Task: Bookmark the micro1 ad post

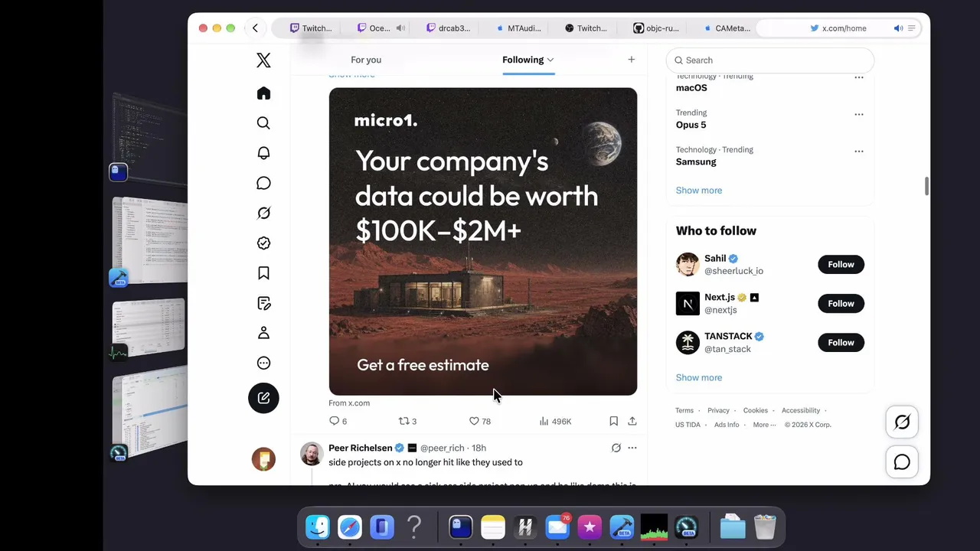Action: point(613,421)
